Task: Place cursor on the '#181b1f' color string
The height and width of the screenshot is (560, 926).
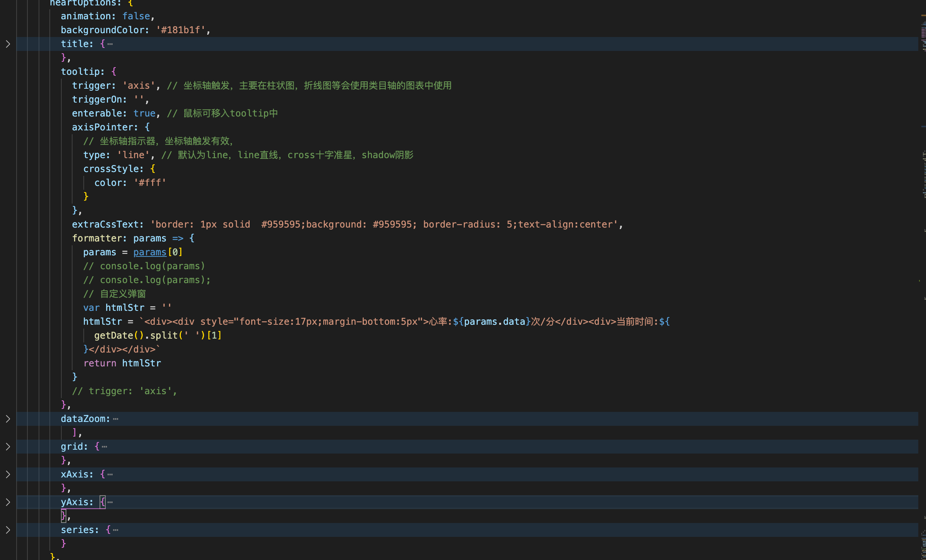Action: coord(181,30)
